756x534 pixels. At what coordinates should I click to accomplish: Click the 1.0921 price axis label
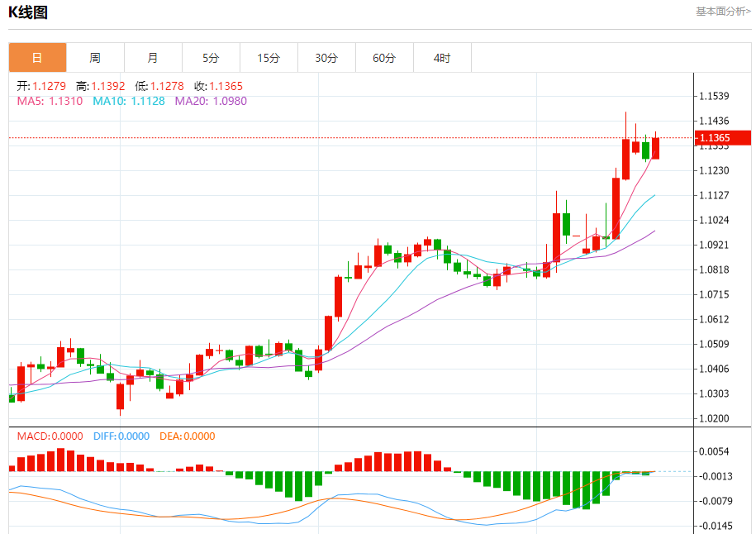pos(714,245)
